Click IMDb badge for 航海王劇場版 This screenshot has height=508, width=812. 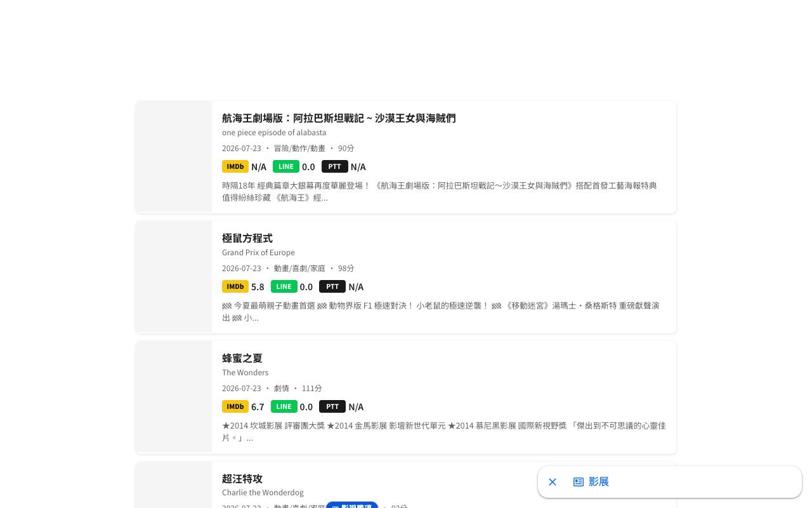coord(235,166)
